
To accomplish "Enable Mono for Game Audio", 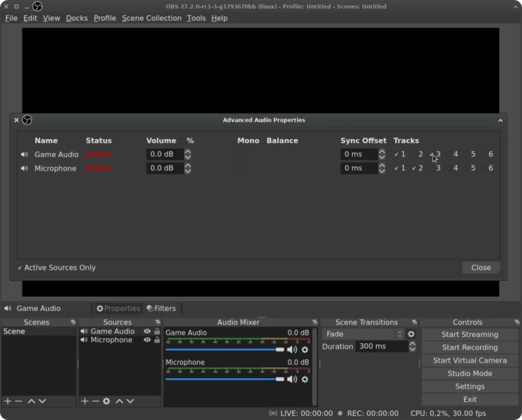I will point(240,154).
